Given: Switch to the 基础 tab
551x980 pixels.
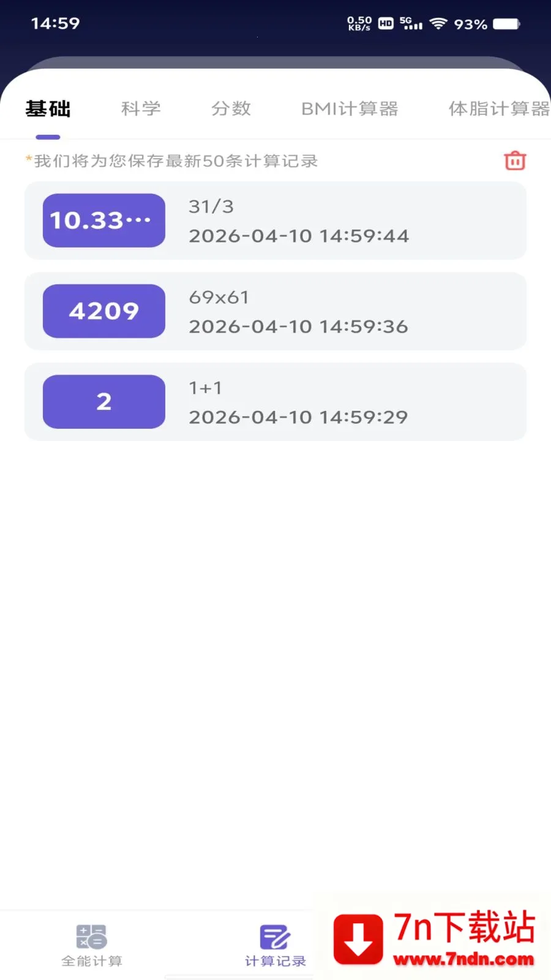Looking at the screenshot, I should (x=48, y=109).
